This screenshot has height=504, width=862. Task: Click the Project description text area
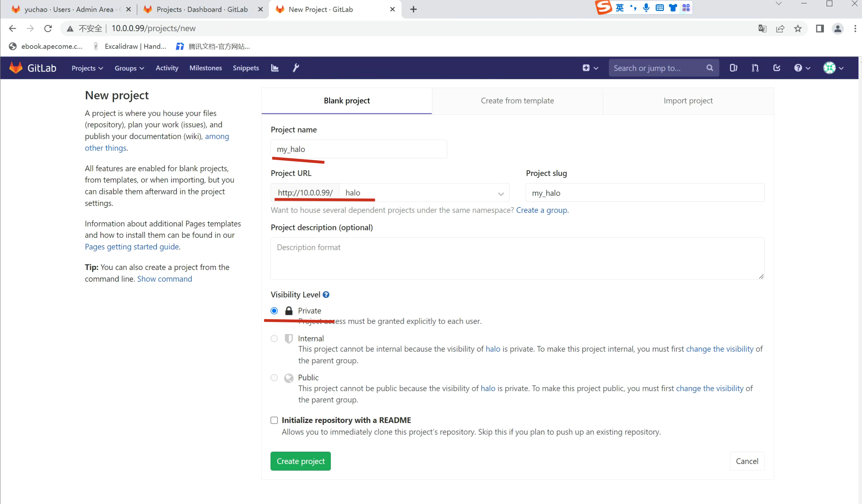(x=517, y=258)
